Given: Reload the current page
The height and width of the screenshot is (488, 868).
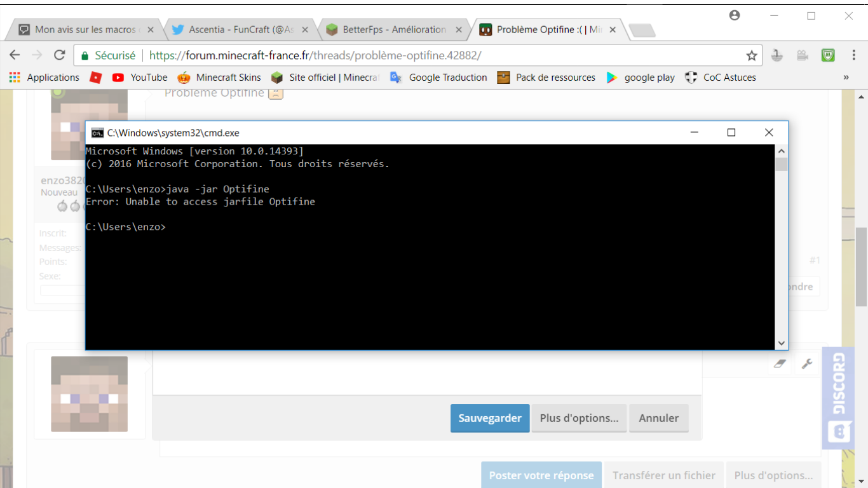Looking at the screenshot, I should coord(60,55).
